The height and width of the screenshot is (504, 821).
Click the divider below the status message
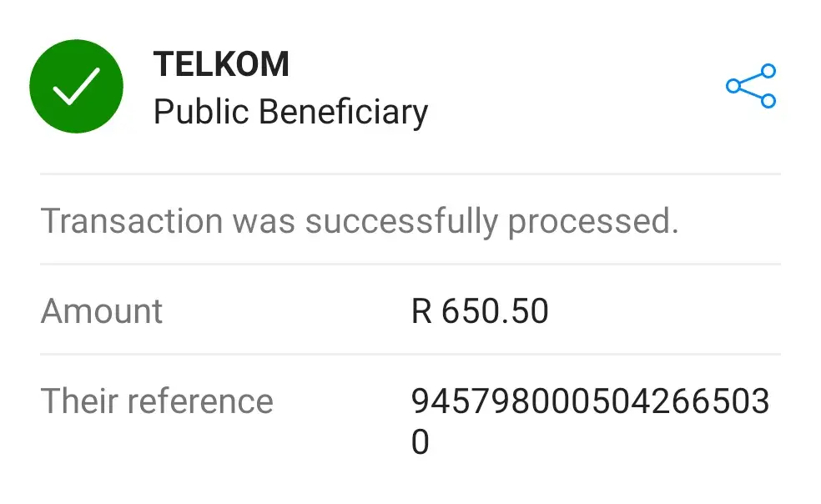410,265
